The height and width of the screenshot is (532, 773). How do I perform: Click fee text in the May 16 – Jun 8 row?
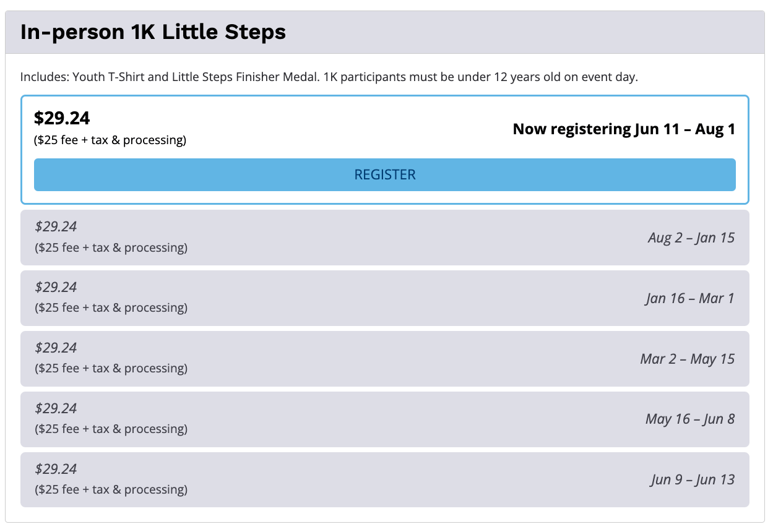click(x=111, y=429)
